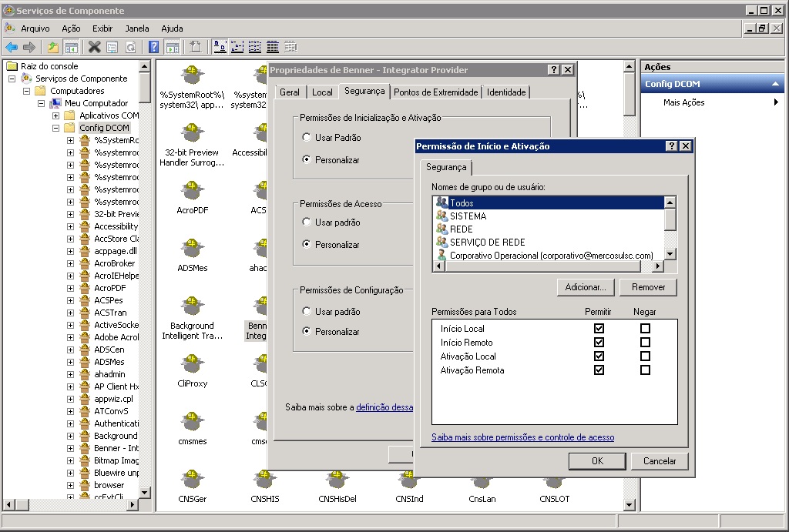Uncheck Permitir for Início Remoto
The height and width of the screenshot is (532, 789).
tap(599, 343)
